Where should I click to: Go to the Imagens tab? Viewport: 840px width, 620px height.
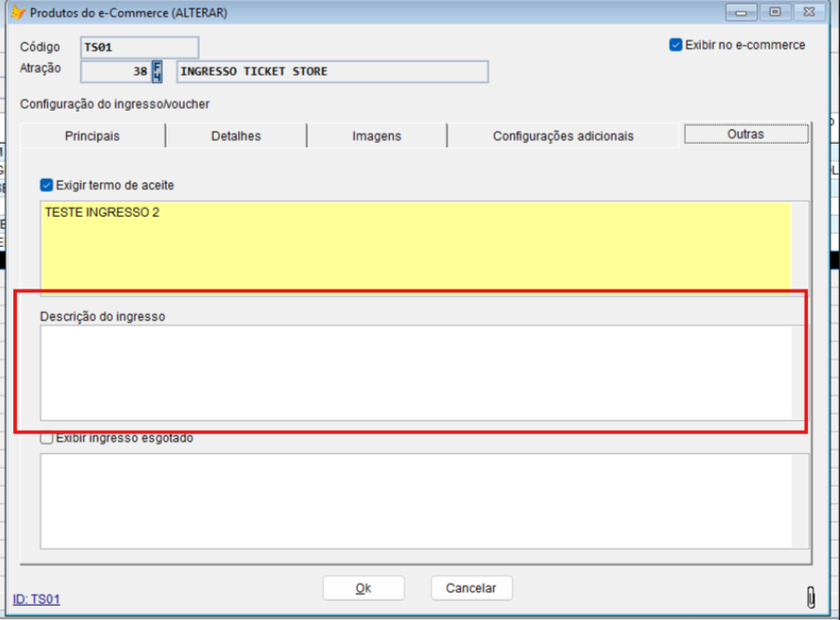coord(376,136)
